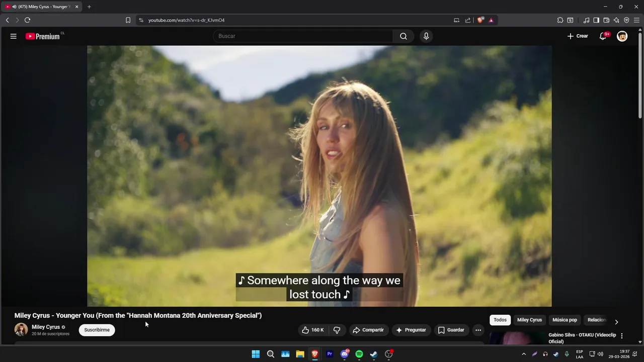Image resolution: width=644 pixels, height=362 pixels.
Task: Select the Todos filter chip
Action: pos(500,320)
